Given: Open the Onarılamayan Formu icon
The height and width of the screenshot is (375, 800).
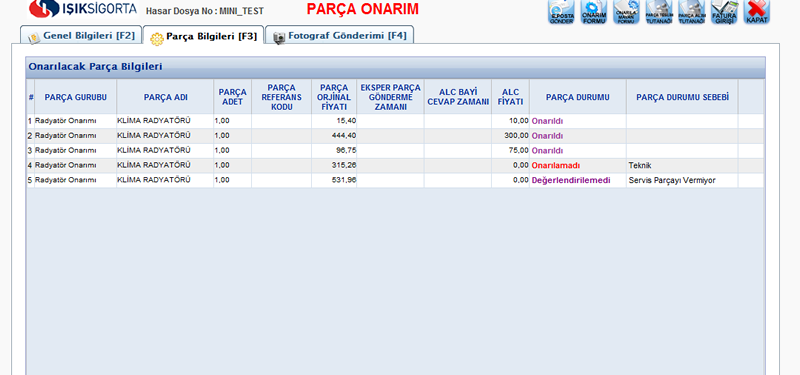Looking at the screenshot, I should (626, 12).
